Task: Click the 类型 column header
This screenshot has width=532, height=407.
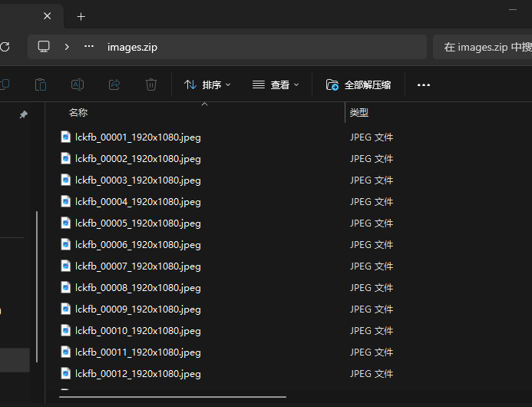Action: (x=359, y=113)
